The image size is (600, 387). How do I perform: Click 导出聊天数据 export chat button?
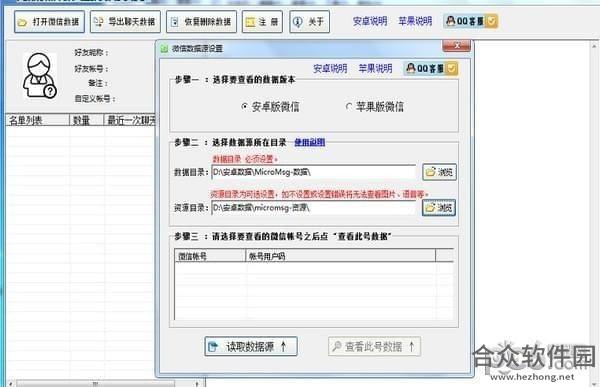(x=125, y=22)
